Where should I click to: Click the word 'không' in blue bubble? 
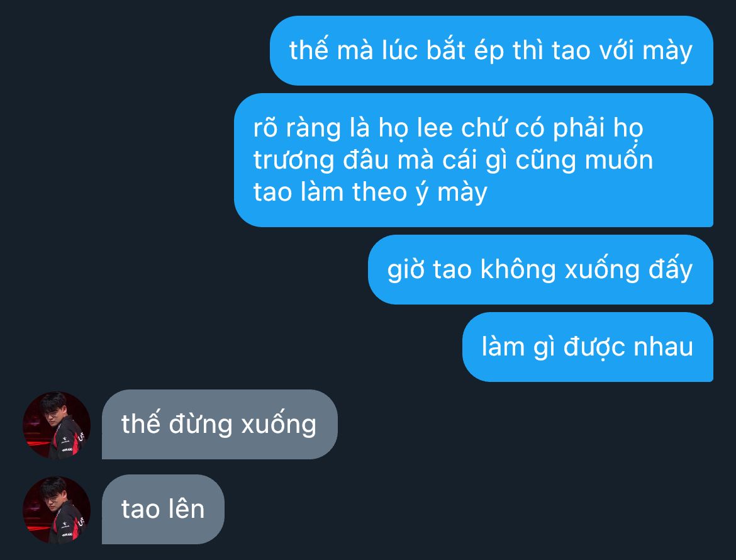click(518, 270)
